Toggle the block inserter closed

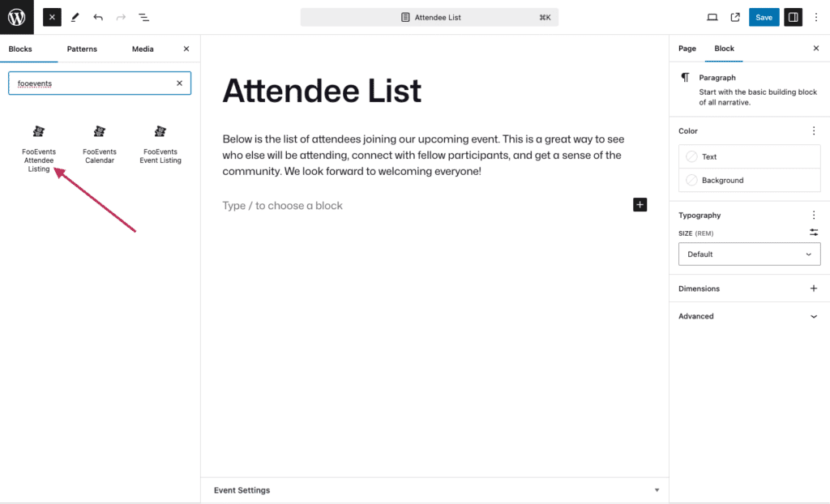pos(51,16)
